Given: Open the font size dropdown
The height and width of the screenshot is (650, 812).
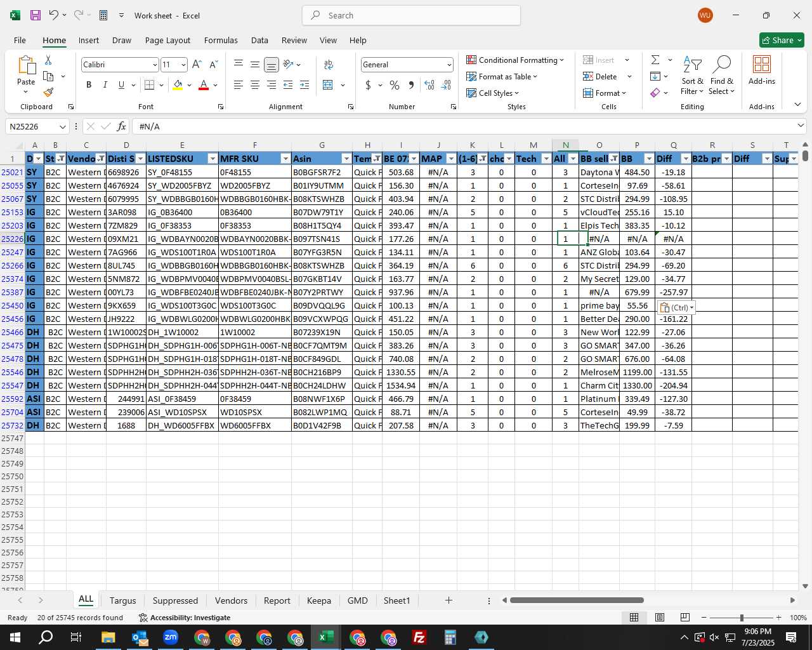Looking at the screenshot, I should tap(183, 65).
